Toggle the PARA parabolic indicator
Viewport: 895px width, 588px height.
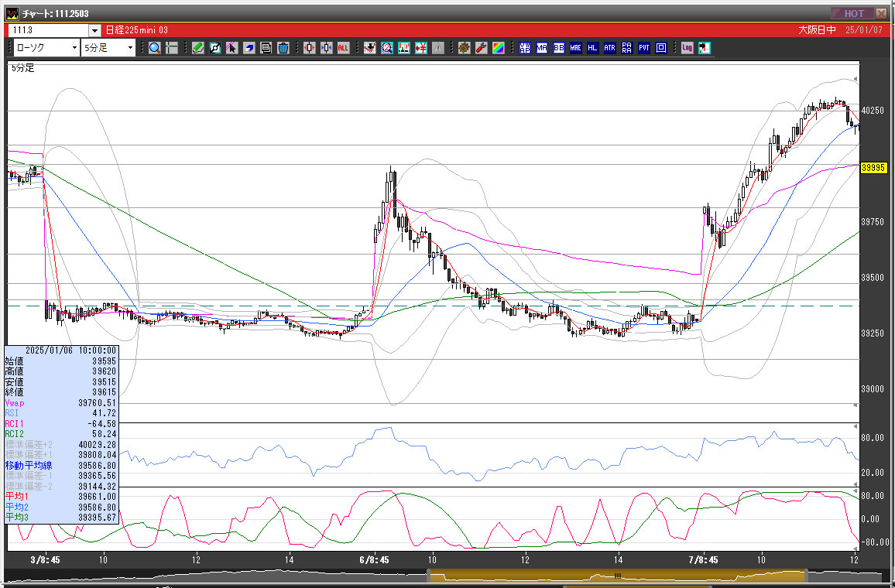pyautogui.click(x=626, y=48)
